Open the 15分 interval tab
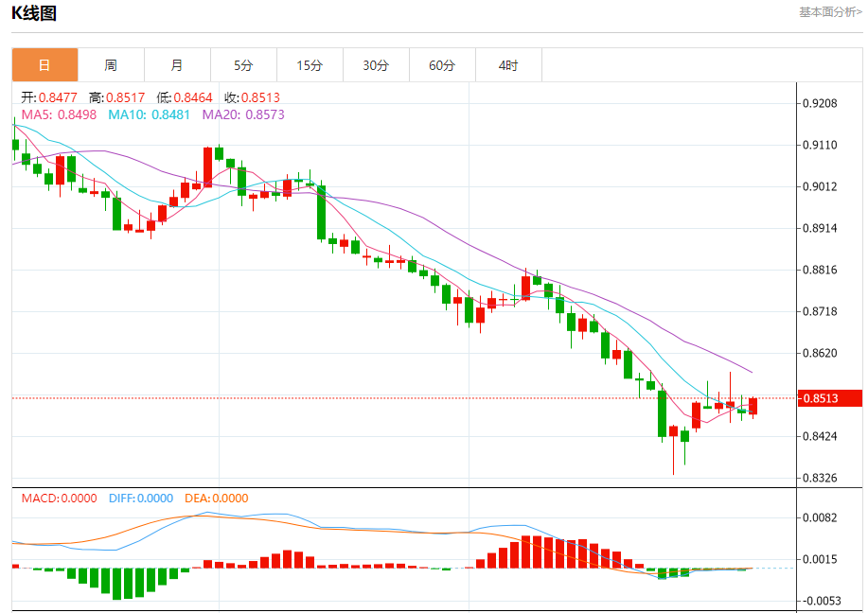 coord(310,65)
